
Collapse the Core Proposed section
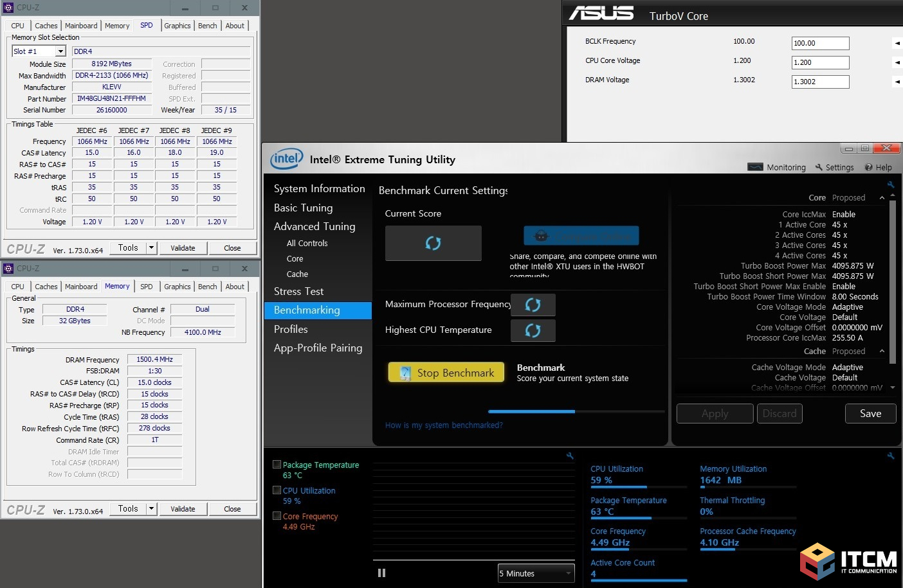(x=882, y=198)
